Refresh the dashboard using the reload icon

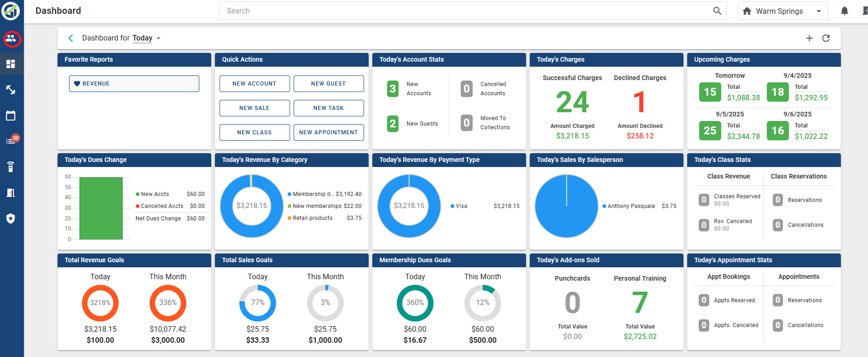tap(826, 38)
